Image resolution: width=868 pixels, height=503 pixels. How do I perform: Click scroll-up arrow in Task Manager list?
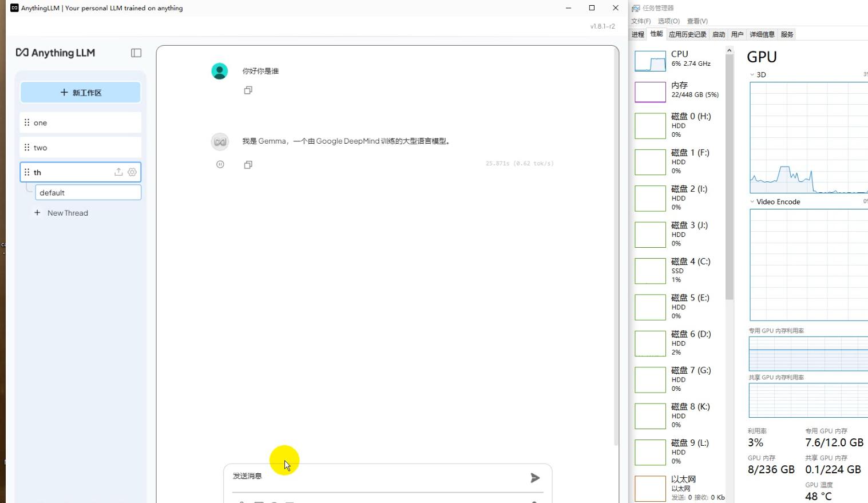click(730, 51)
